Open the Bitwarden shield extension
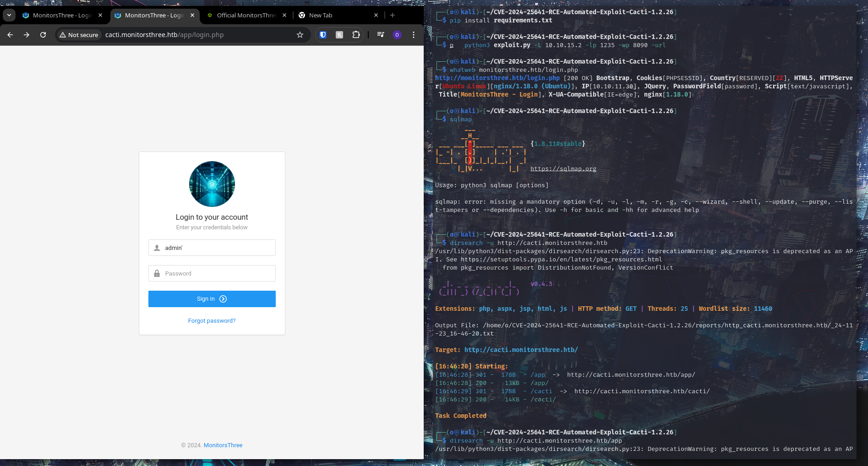 click(x=323, y=35)
